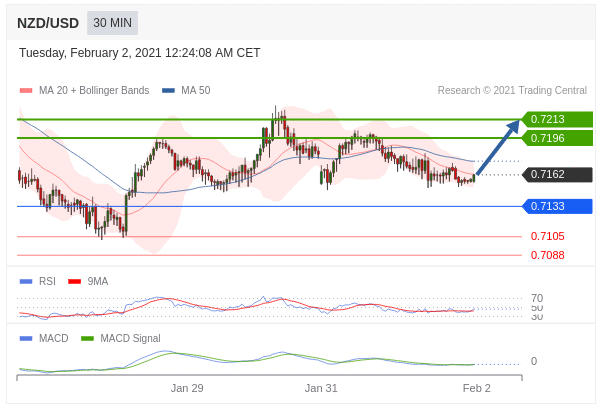This screenshot has width=601, height=409.
Task: Click the red 9MA legend swatch
Action: [x=74, y=281]
